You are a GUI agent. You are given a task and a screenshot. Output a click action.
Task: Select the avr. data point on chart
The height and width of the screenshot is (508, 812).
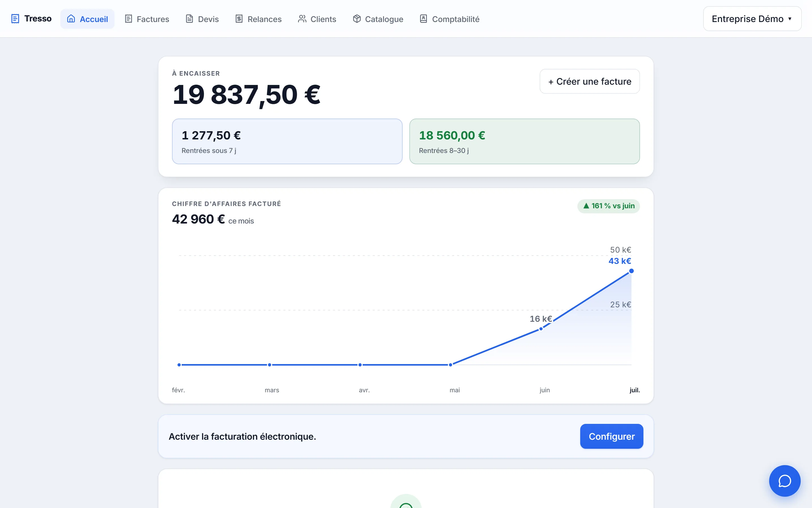pos(360,365)
